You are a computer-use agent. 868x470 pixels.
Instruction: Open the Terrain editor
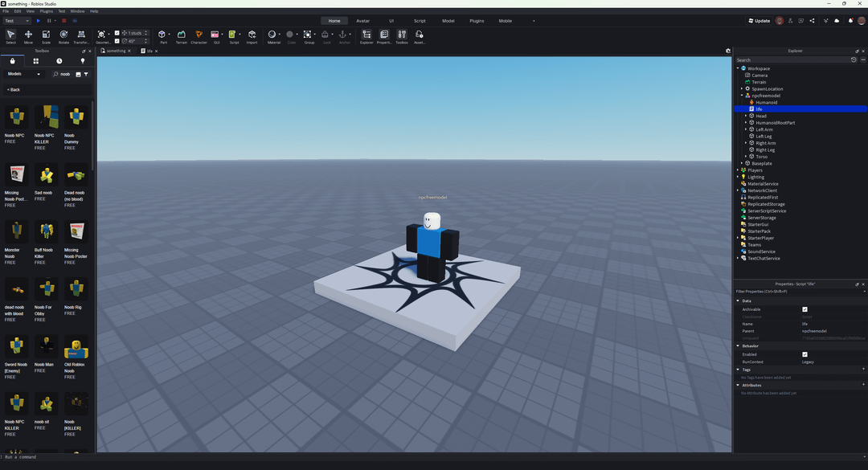coord(181,35)
